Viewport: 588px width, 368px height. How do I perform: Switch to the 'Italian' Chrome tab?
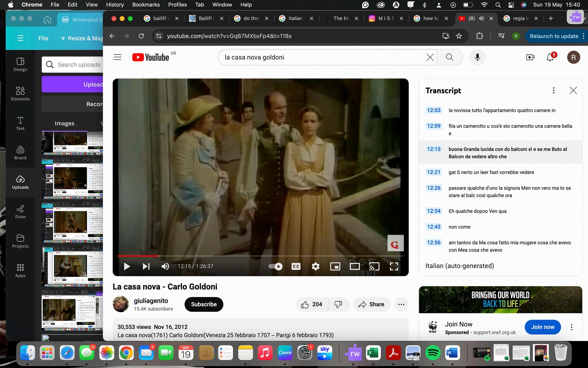click(295, 18)
